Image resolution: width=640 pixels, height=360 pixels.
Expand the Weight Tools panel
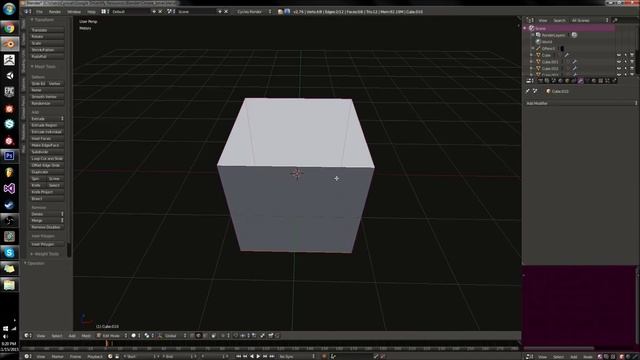(45, 254)
